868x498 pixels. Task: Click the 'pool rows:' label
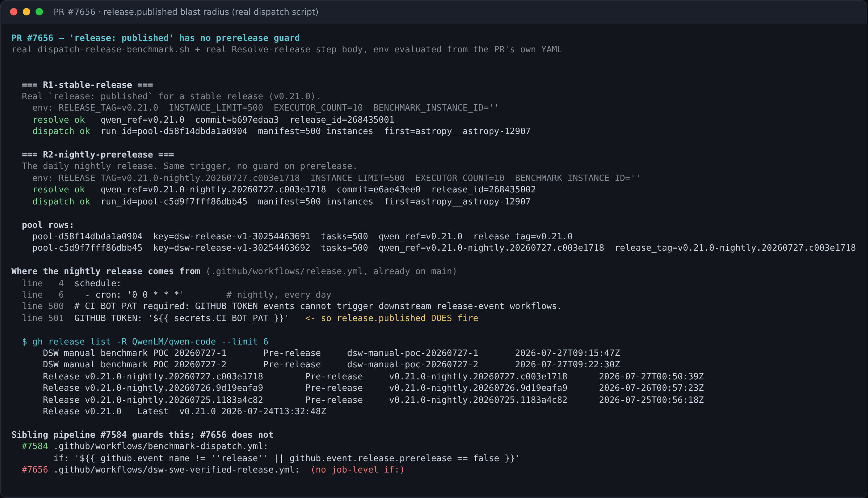click(x=48, y=225)
